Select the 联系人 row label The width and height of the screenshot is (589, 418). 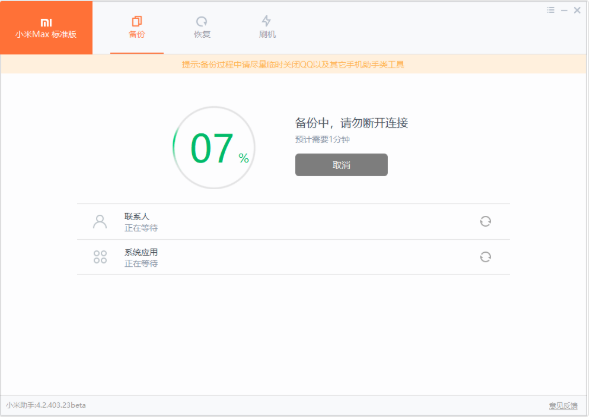pos(137,216)
